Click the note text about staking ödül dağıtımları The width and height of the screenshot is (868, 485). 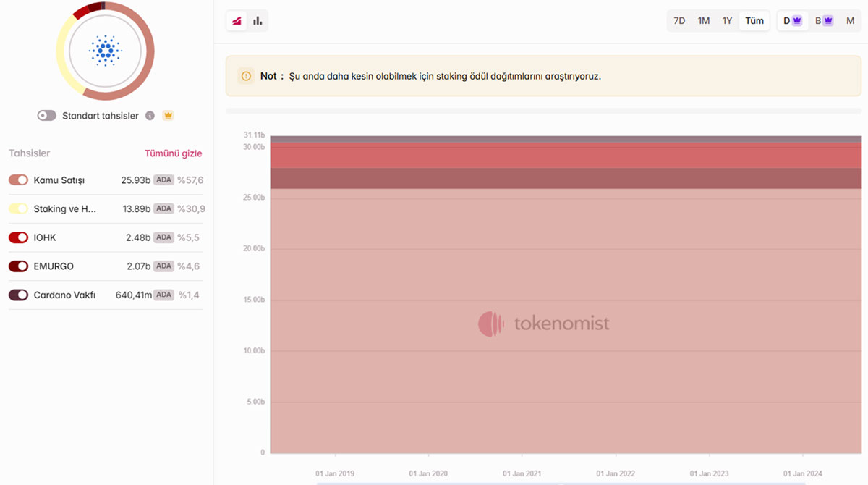[x=445, y=76]
